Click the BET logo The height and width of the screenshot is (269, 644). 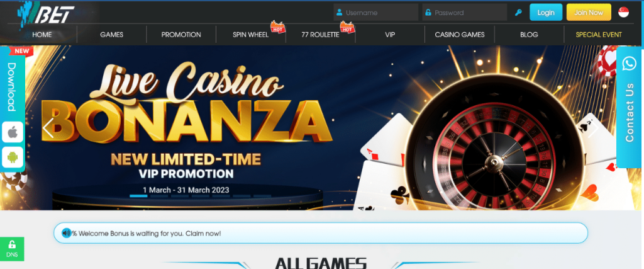[x=46, y=13]
